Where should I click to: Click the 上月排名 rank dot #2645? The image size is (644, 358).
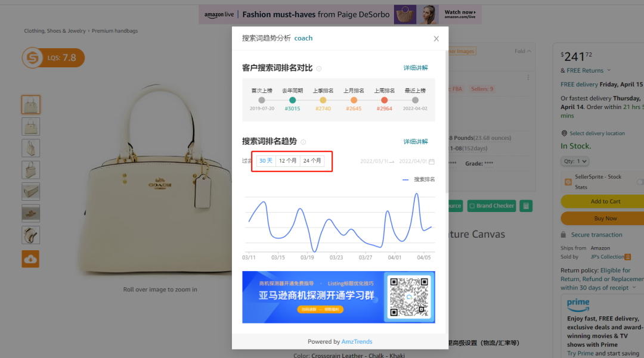[354, 100]
